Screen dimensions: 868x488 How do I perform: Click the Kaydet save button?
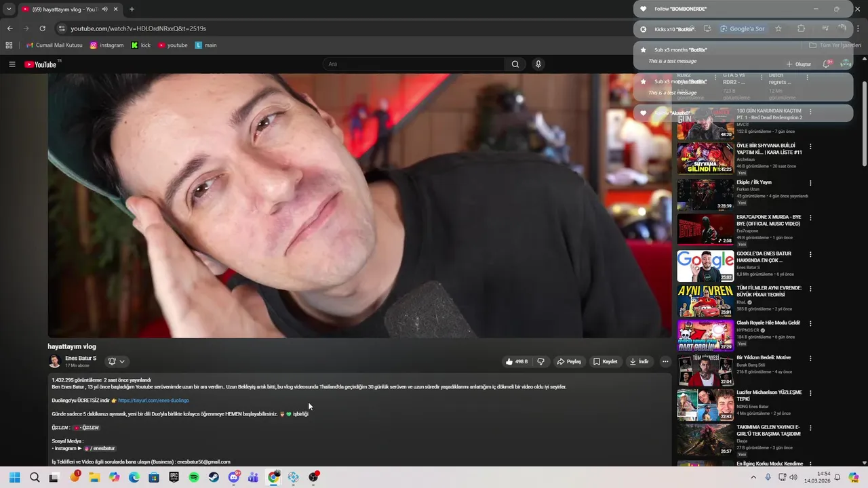tap(605, 361)
